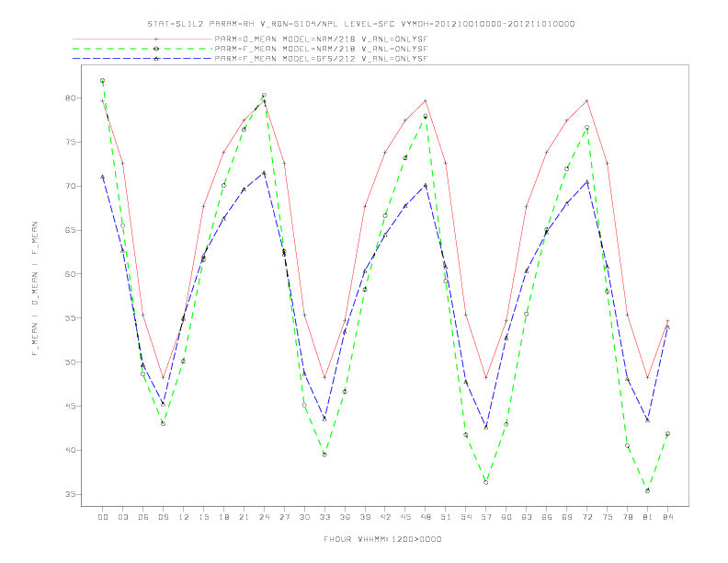
Task: Click the green circle data point at hour 84
Action: pyautogui.click(x=668, y=433)
